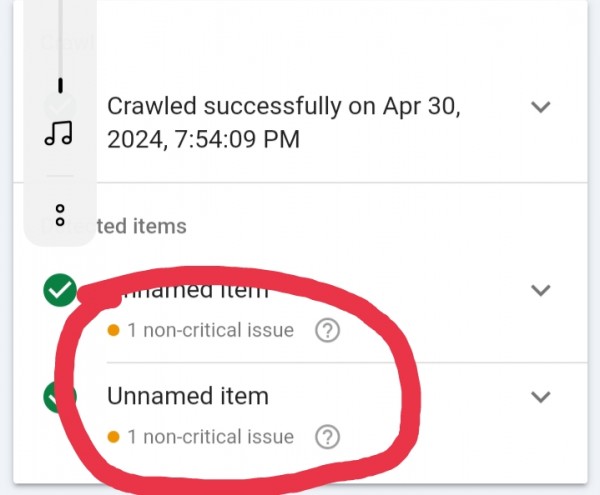Open volume settings via the two-dot icon
This screenshot has width=600, height=495.
coord(60,213)
